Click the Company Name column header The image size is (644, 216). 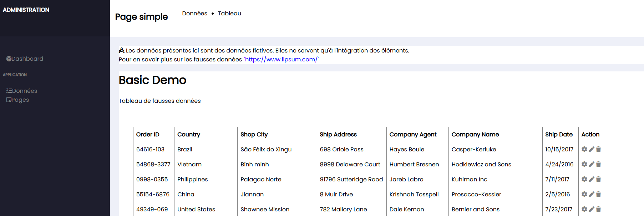coord(475,134)
